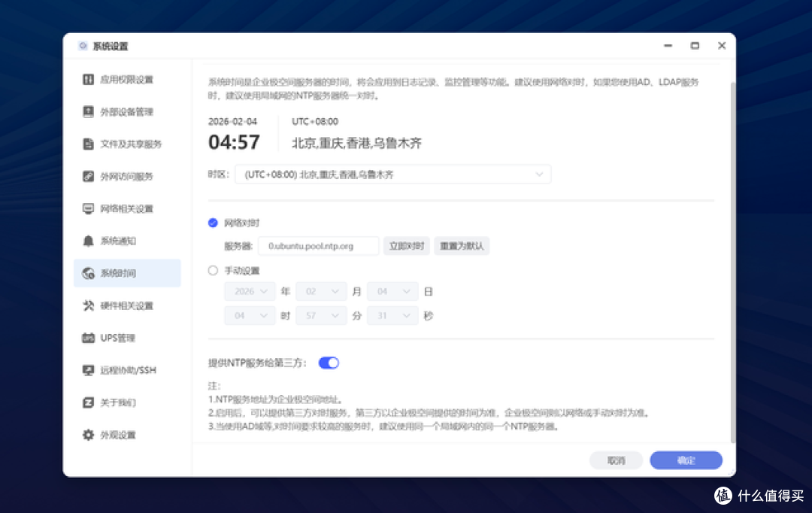Select 手动设置 radio option
This screenshot has height=513, width=812.
(213, 271)
